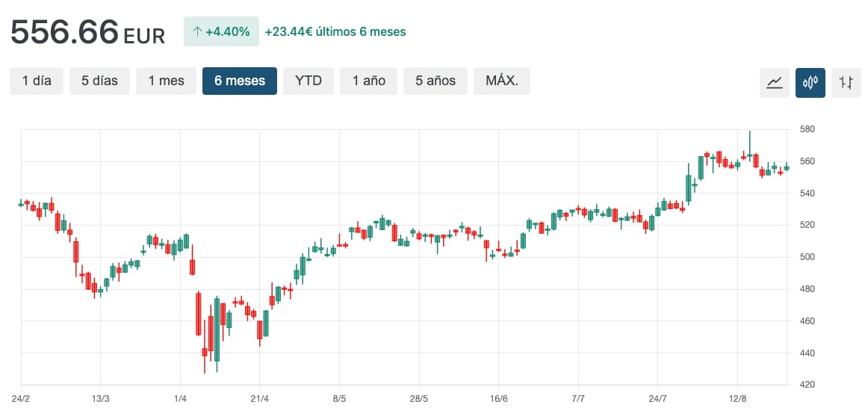This screenshot has width=868, height=419.
Task: Switch to OHLC bar chart icon
Action: point(846,83)
